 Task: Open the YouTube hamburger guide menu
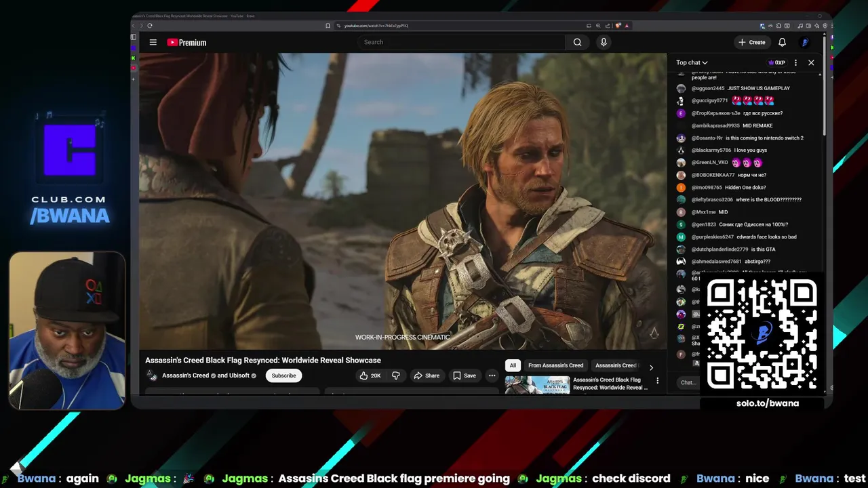point(153,42)
